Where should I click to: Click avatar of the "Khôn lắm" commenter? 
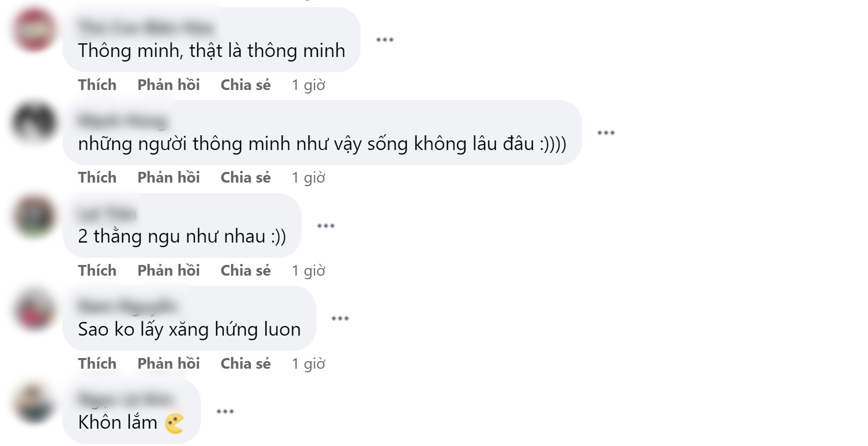[x=35, y=403]
